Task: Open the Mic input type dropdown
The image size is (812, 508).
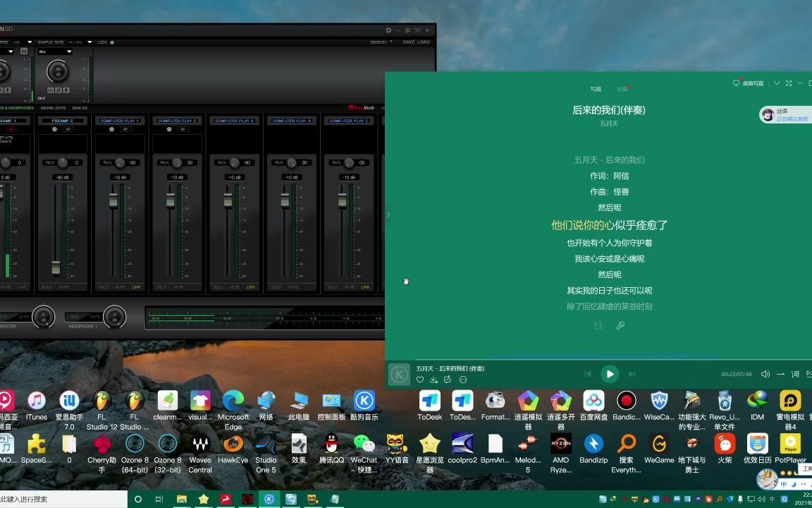Action: tap(54, 52)
